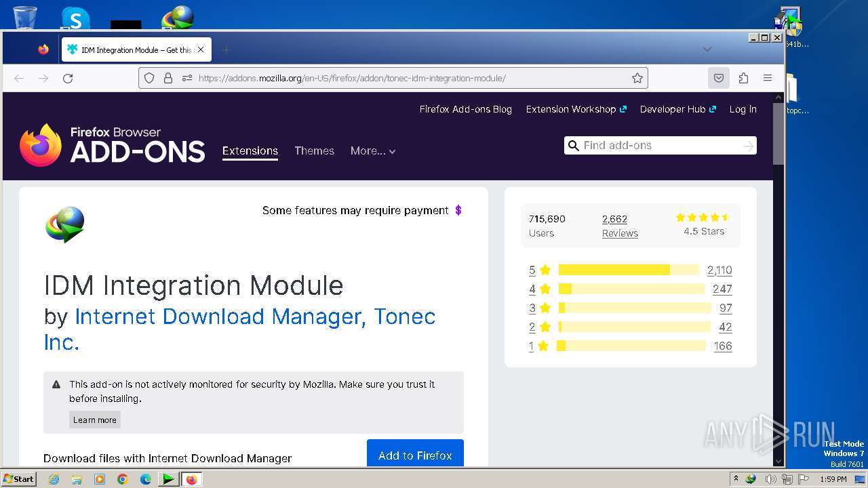
Task: Click Firefox taskbar button
Action: pyautogui.click(x=191, y=479)
